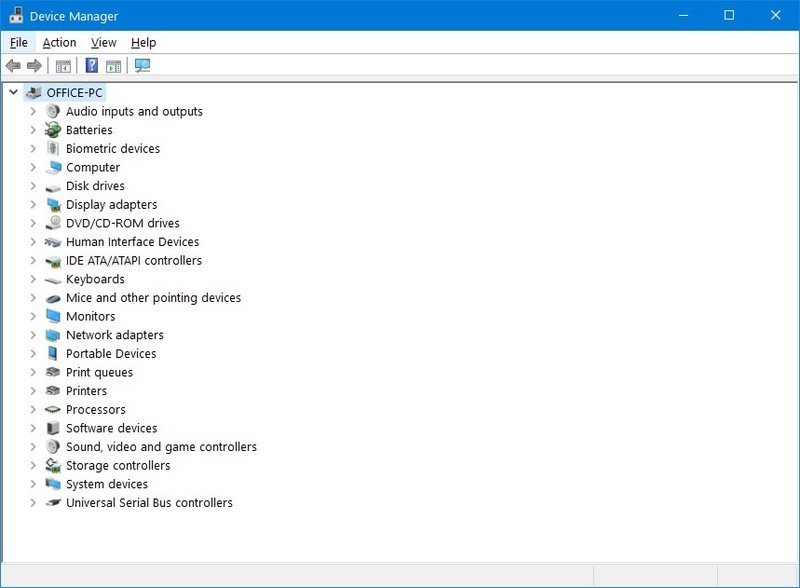The height and width of the screenshot is (588, 800).
Task: Click the Forward arrow toolbar button
Action: point(34,66)
